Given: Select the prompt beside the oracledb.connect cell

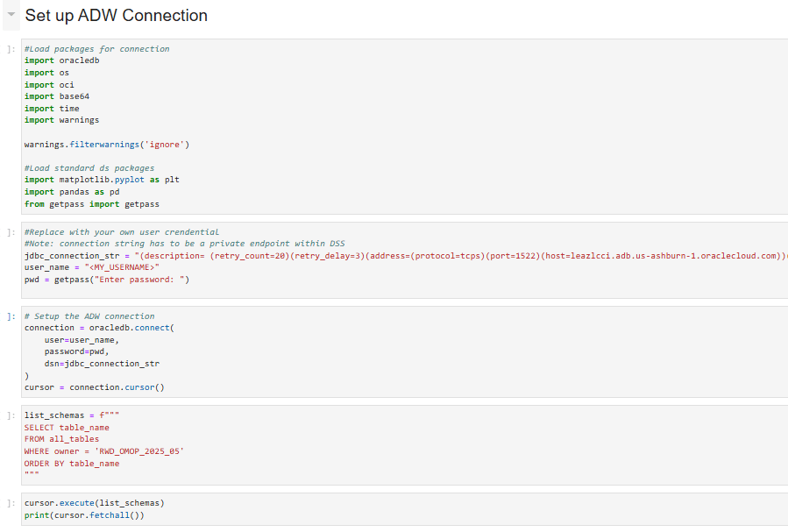Looking at the screenshot, I should (10, 316).
